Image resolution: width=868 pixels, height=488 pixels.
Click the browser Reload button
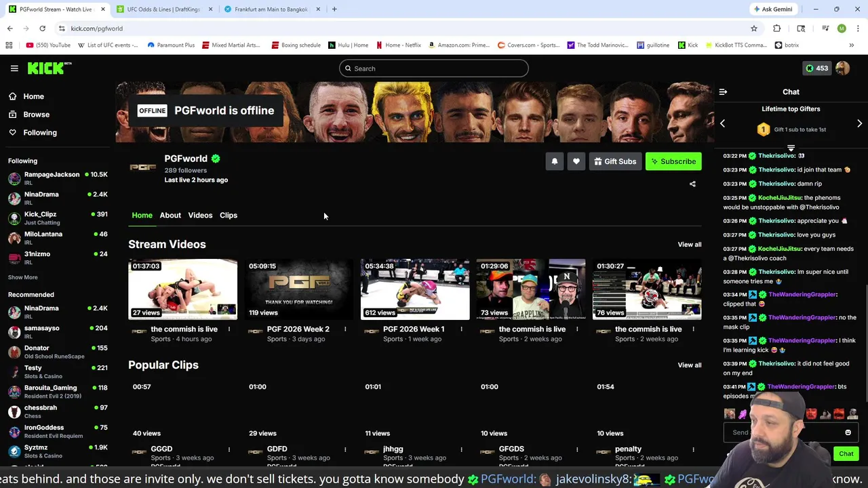[x=42, y=28]
